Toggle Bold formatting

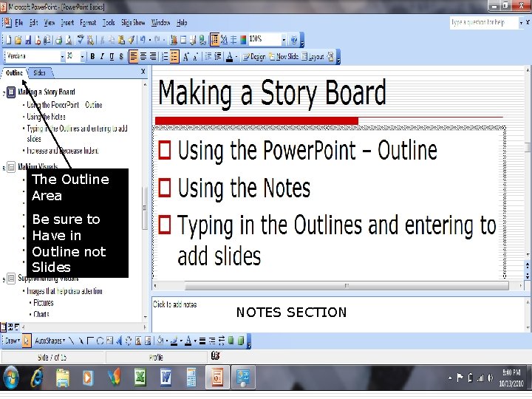(x=92, y=57)
